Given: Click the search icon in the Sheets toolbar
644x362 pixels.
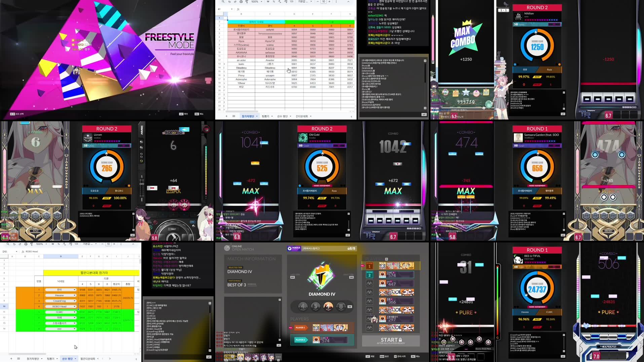Looking at the screenshot, I should pos(223,2).
